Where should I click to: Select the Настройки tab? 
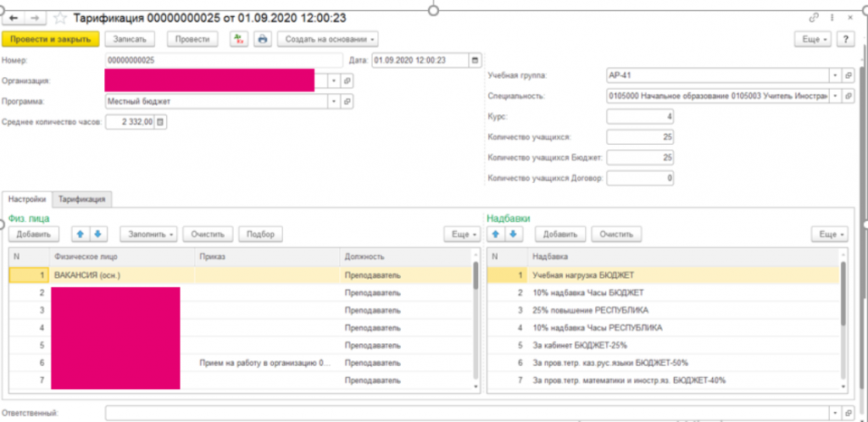tap(26, 199)
